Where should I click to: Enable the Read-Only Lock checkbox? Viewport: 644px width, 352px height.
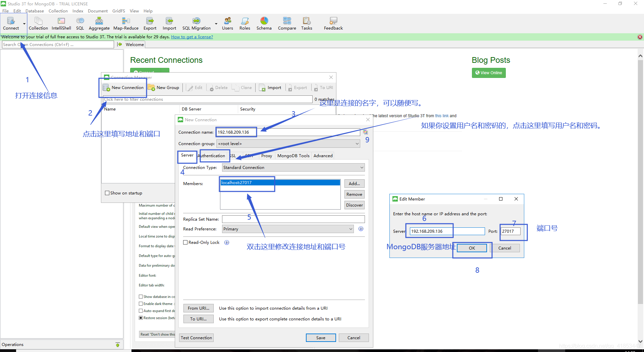[185, 243]
